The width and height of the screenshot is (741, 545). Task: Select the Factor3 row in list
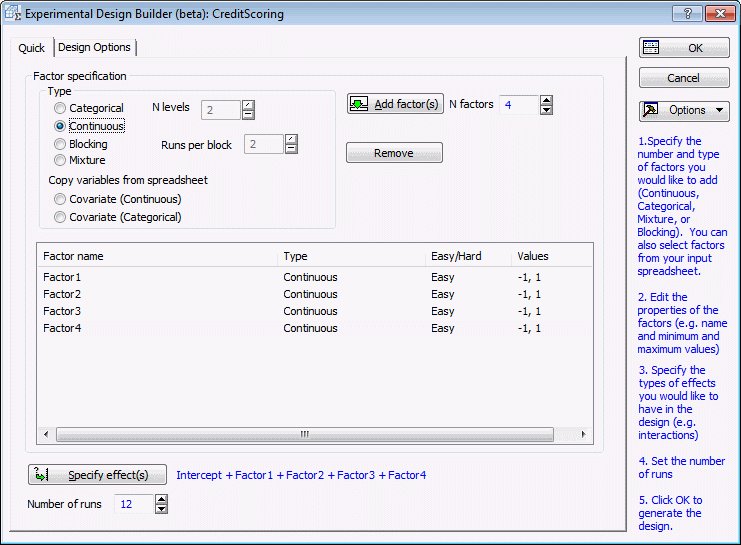315,311
